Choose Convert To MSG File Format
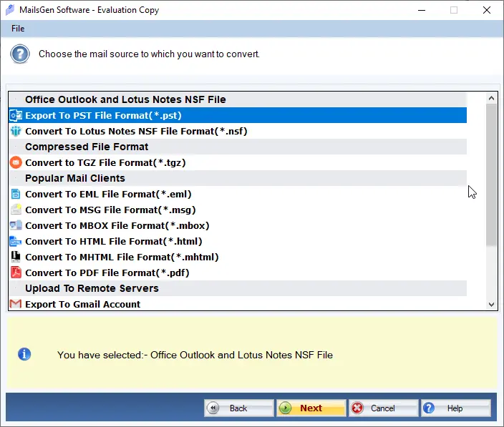 pyautogui.click(x=238, y=210)
